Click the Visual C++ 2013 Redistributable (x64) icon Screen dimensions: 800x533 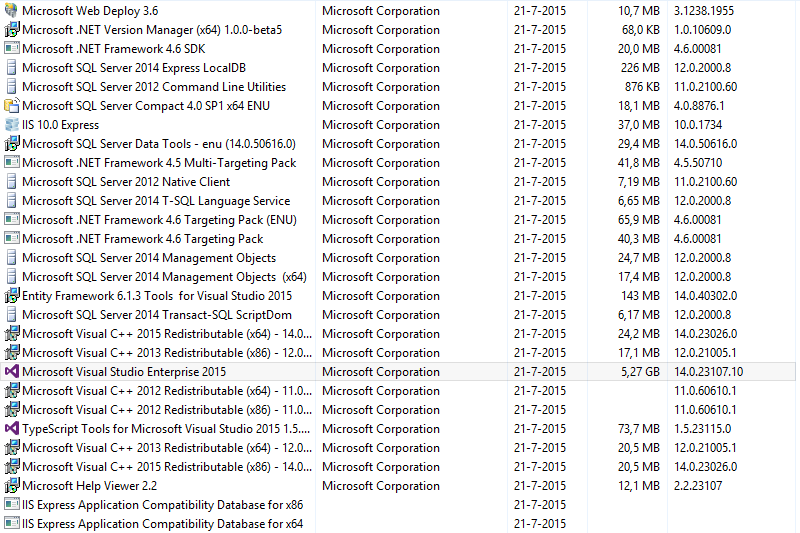pyautogui.click(x=12, y=448)
